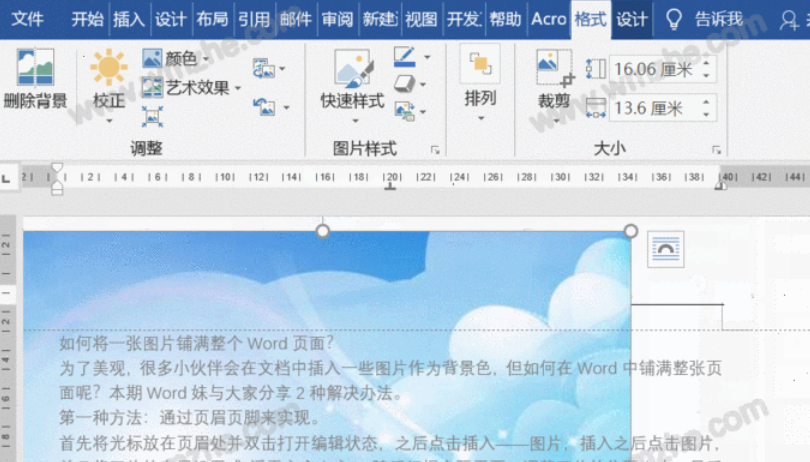This screenshot has width=810, height=462.
Task: Click the shape width icon
Action: [x=596, y=108]
